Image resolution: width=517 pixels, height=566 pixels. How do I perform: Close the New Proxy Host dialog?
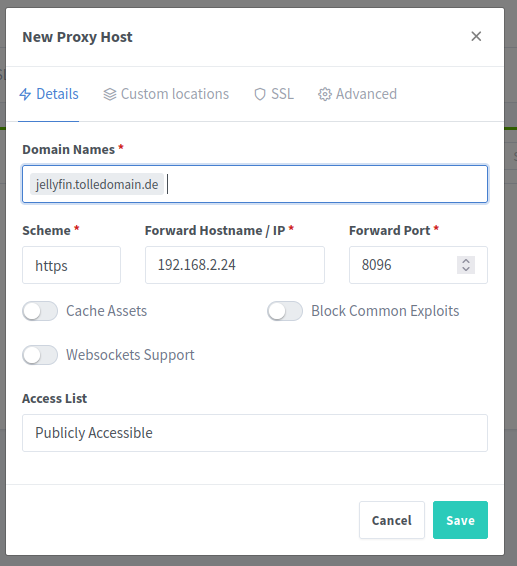[x=476, y=36]
